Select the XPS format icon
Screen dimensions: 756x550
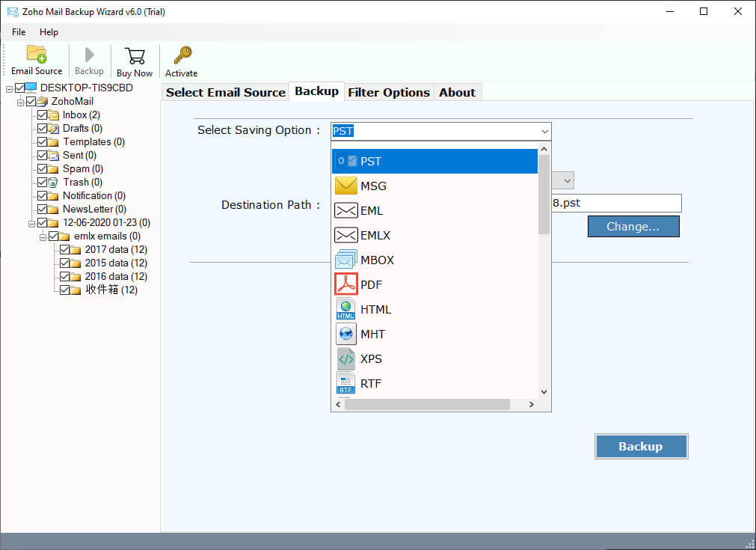(x=345, y=358)
